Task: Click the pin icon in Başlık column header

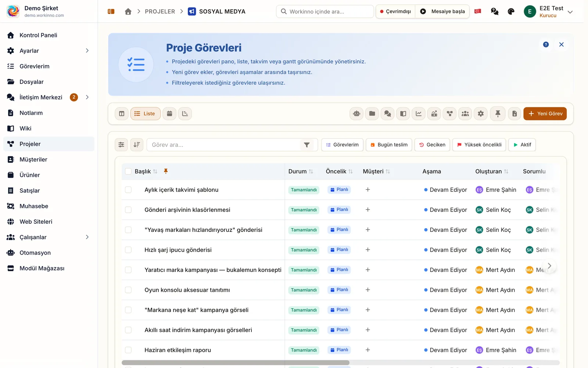Action: (x=166, y=171)
